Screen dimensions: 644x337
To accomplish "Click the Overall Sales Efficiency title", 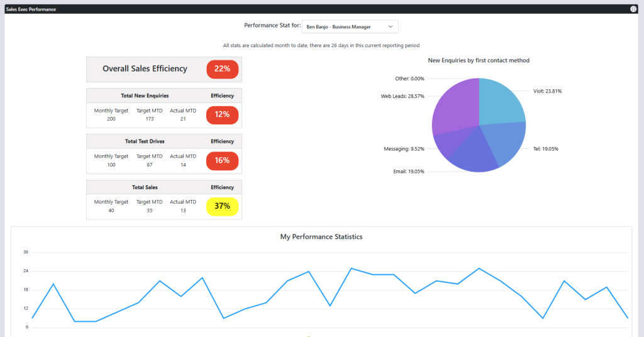I will click(145, 69).
